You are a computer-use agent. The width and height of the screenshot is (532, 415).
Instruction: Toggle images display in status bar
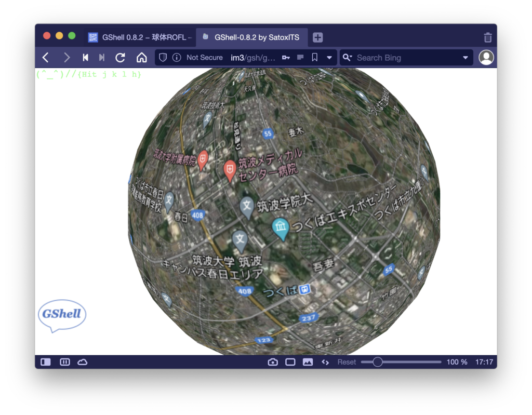click(x=308, y=362)
